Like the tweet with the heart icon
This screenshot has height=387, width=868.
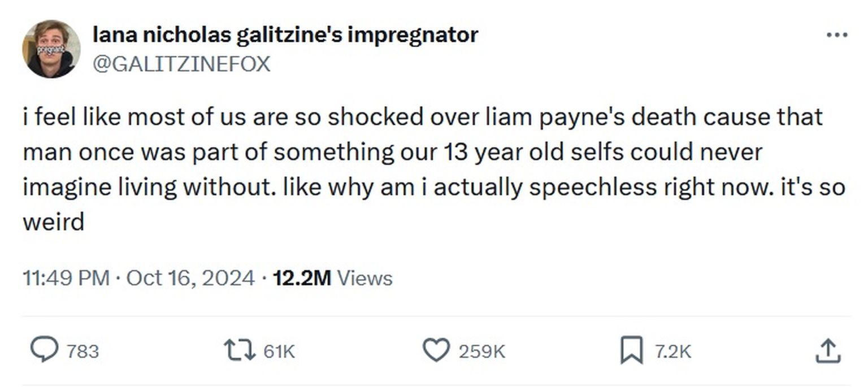pyautogui.click(x=436, y=351)
